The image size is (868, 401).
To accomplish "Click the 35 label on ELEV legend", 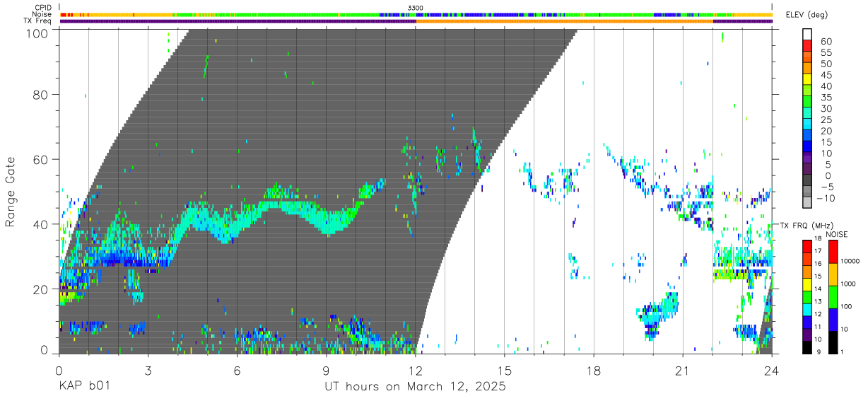I will click(x=826, y=98).
